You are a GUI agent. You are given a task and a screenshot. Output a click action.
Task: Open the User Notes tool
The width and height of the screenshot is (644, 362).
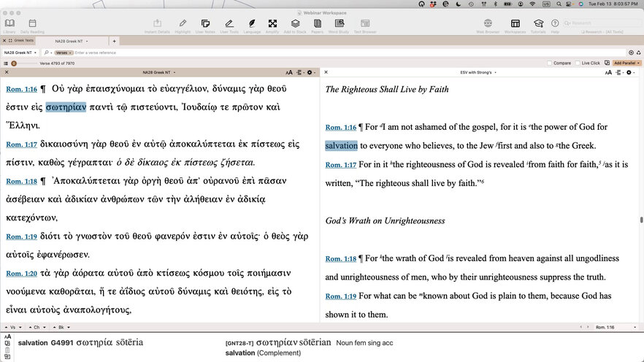[205, 24]
